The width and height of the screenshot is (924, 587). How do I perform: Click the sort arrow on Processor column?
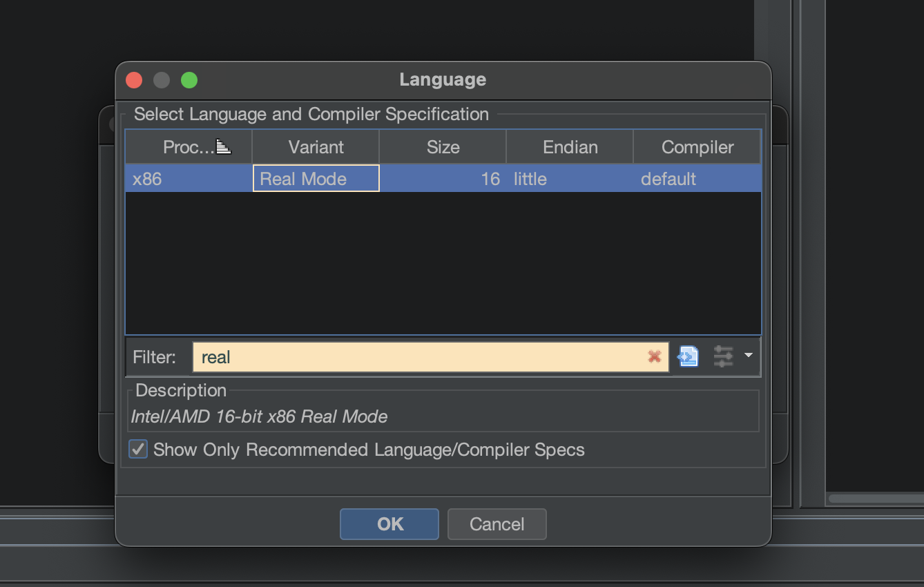[x=224, y=146]
